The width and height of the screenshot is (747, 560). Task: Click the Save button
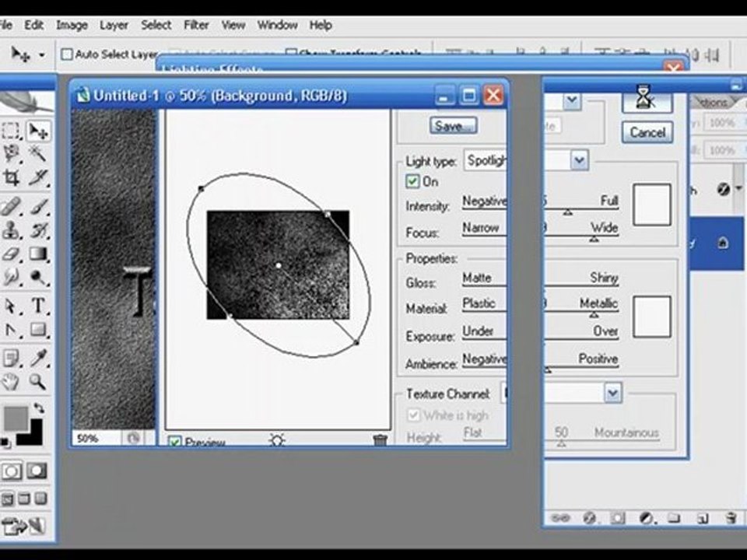[x=453, y=126]
